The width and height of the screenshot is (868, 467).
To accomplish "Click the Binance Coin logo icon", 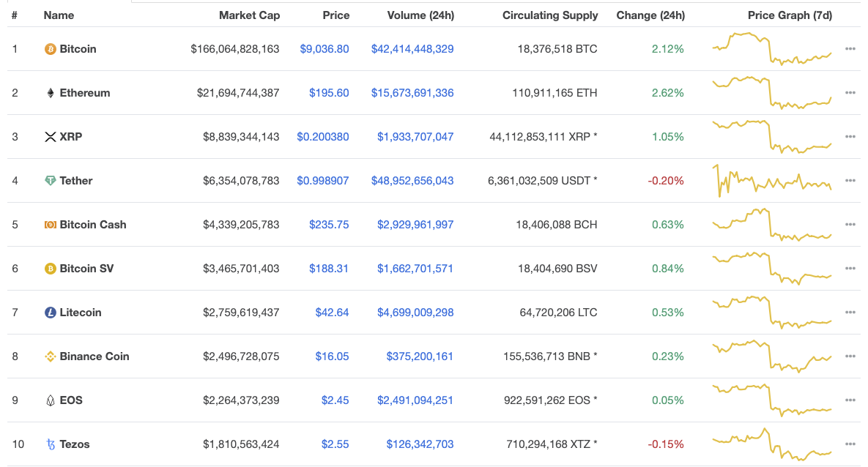I will (x=51, y=356).
